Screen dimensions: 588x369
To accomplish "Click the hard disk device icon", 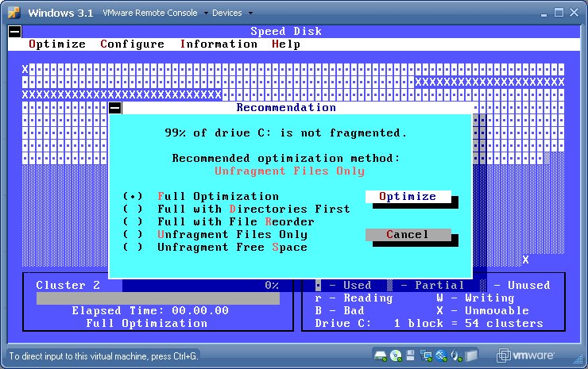I will pos(380,355).
